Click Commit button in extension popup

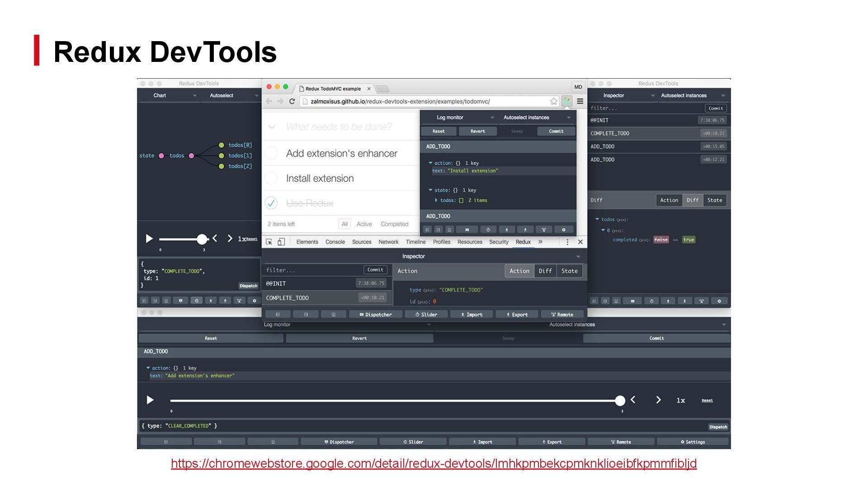[556, 131]
